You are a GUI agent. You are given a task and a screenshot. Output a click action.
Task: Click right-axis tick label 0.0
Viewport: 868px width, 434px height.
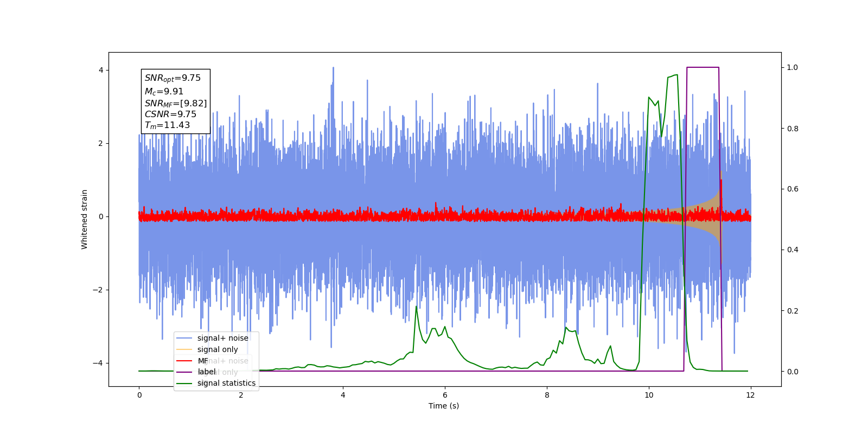point(793,372)
